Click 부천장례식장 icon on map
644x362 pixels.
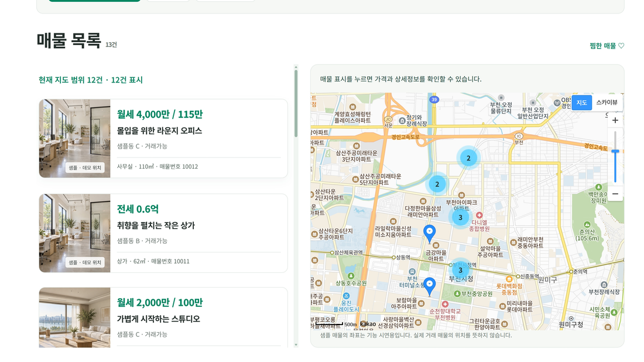click(x=604, y=285)
